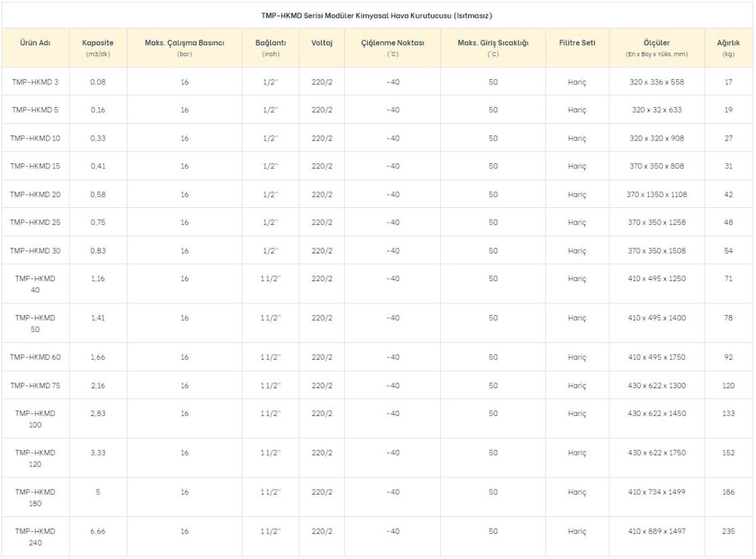Select the TMP-HKMD 40 product cell
The height and width of the screenshot is (559, 756).
pyautogui.click(x=35, y=284)
